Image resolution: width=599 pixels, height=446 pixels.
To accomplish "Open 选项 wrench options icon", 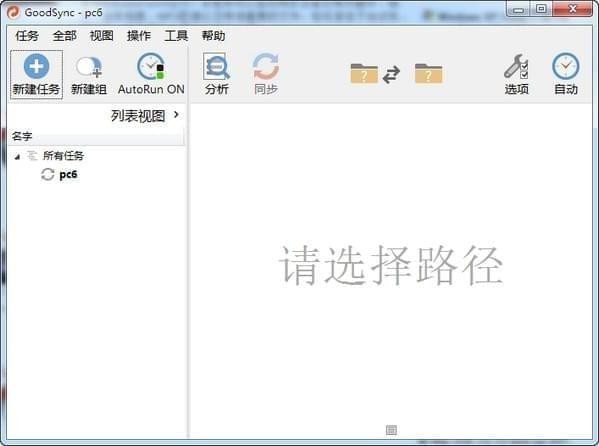I will tap(516, 66).
